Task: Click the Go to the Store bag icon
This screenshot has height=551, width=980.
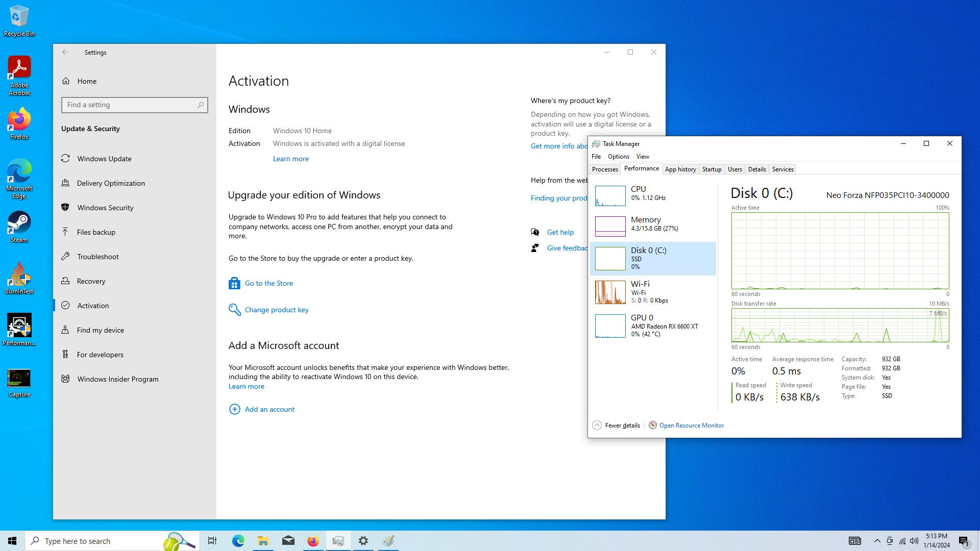Action: tap(234, 283)
